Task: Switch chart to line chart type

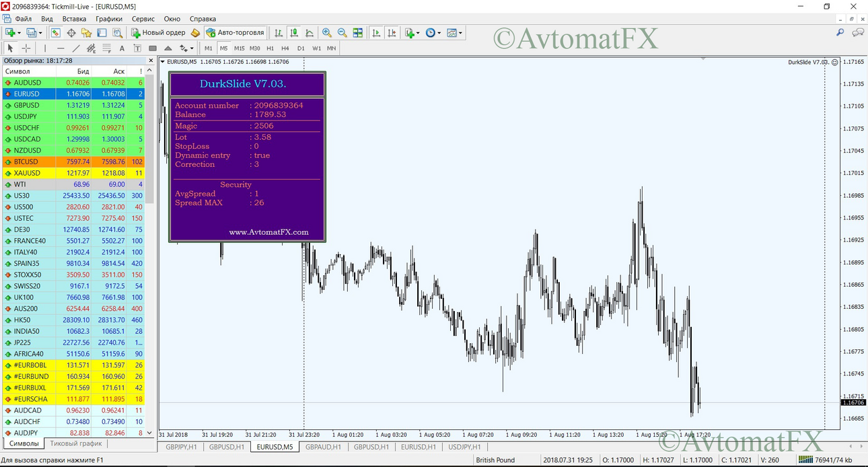Action: [x=310, y=32]
